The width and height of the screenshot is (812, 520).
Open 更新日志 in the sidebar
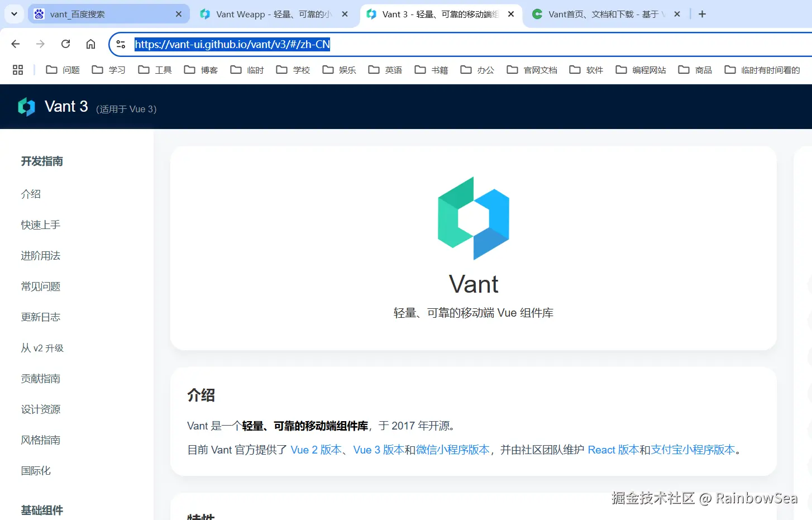click(41, 317)
